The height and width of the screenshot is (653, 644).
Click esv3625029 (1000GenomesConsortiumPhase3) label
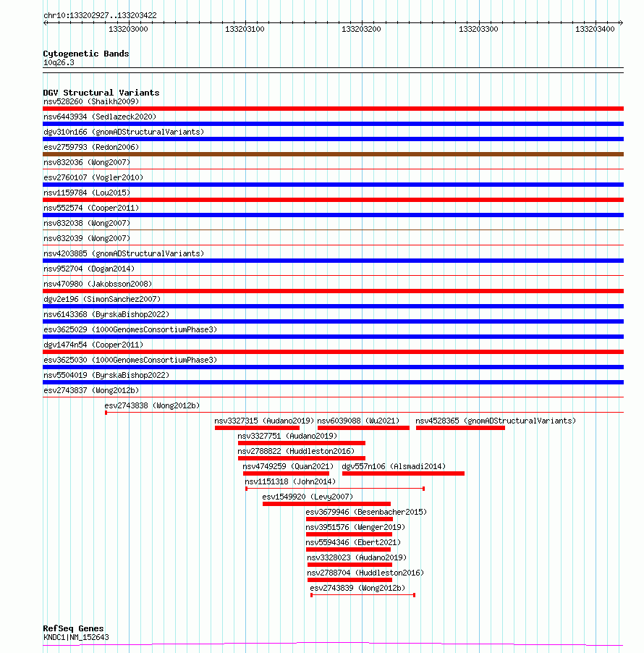(130, 329)
